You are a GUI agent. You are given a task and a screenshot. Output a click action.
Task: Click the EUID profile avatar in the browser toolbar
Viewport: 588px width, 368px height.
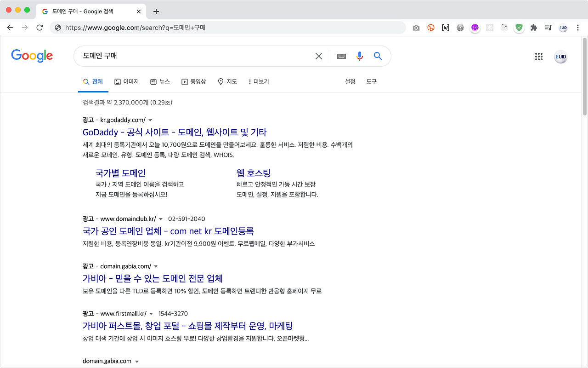tap(563, 28)
